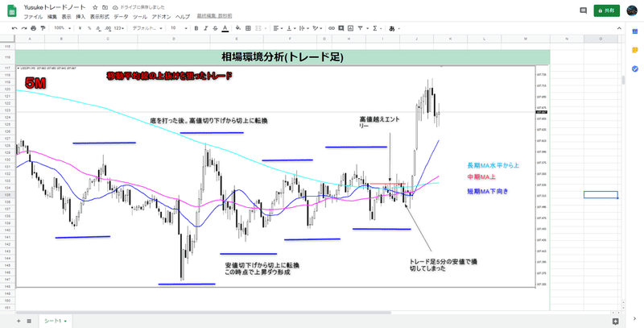The height and width of the screenshot is (328, 644).
Task: Redo the last action
Action: click(24, 28)
